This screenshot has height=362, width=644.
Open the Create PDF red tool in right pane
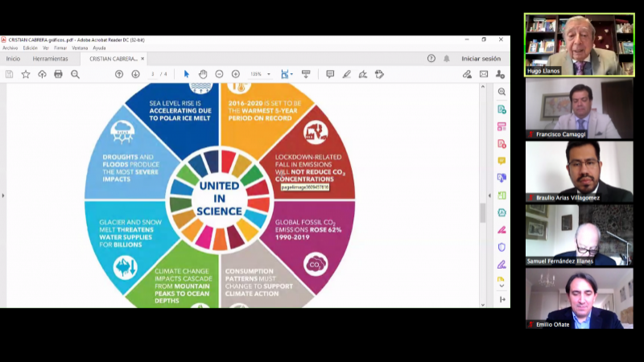tap(502, 144)
